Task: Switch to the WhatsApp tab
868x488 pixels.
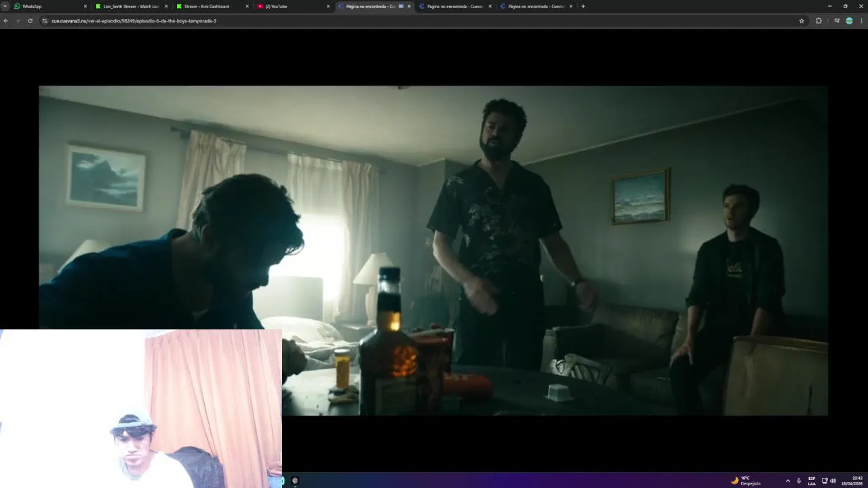Action: 51,6
